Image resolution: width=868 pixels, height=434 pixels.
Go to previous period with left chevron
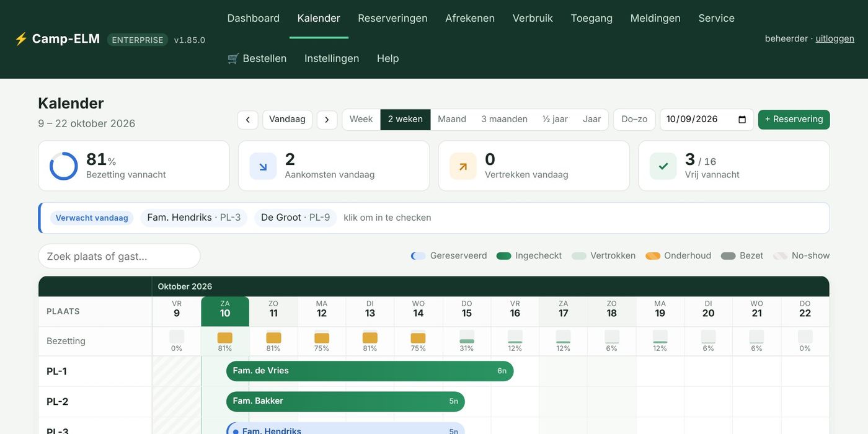(x=247, y=120)
